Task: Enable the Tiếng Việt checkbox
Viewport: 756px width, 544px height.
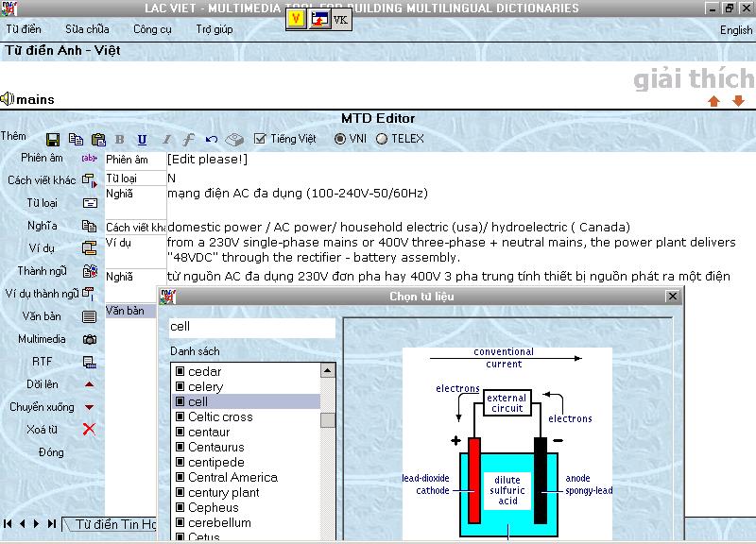Action: click(x=260, y=139)
